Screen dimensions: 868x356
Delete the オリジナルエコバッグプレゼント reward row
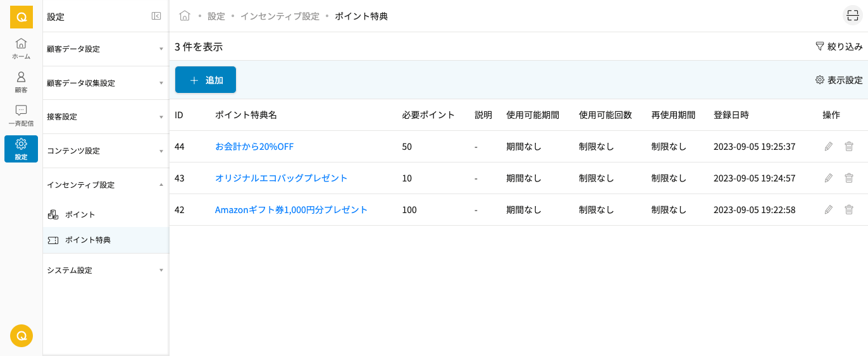click(x=849, y=178)
